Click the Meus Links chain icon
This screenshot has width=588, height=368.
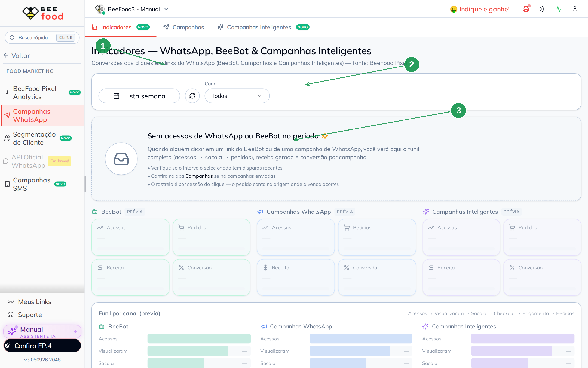point(11,301)
